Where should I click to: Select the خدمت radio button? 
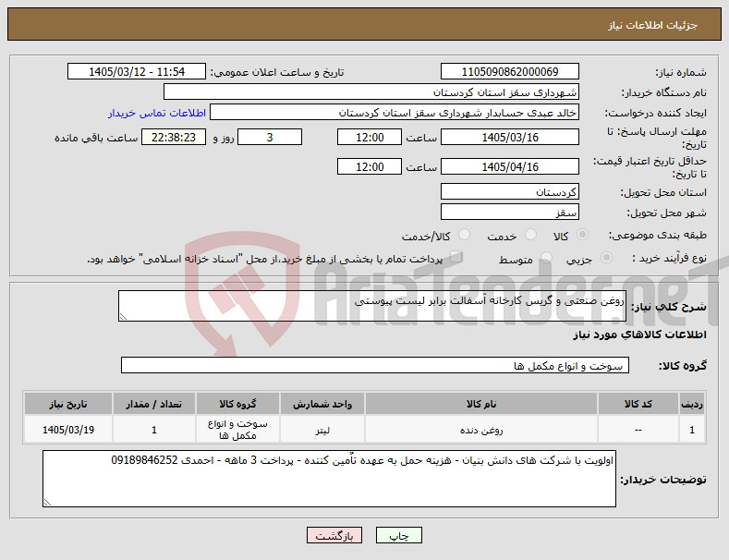(530, 235)
